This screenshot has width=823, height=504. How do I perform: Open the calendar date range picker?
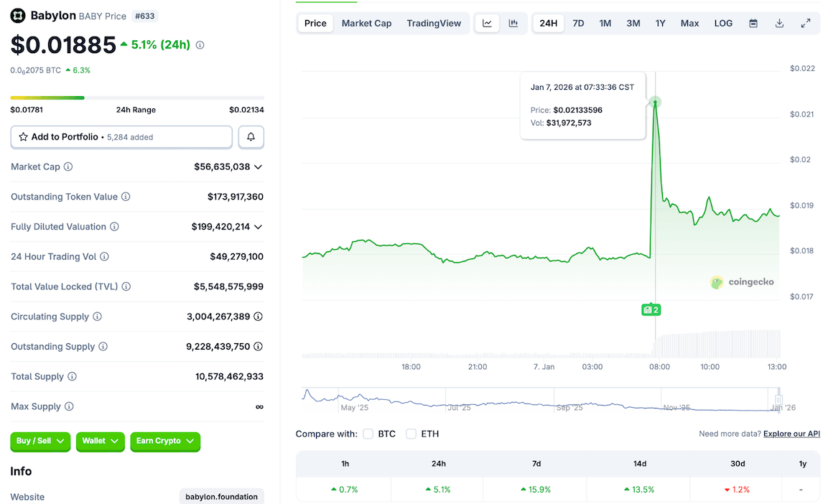[x=753, y=23]
